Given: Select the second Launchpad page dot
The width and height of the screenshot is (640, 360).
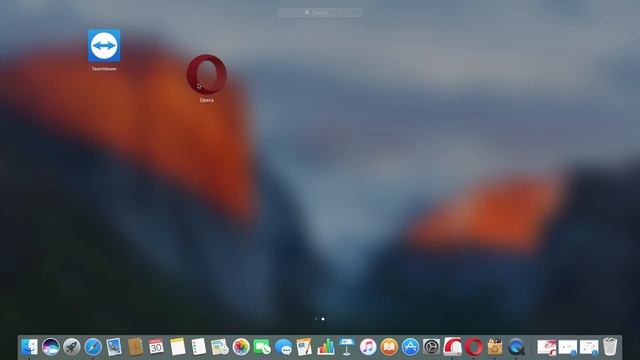Looking at the screenshot, I should tap(323, 319).
